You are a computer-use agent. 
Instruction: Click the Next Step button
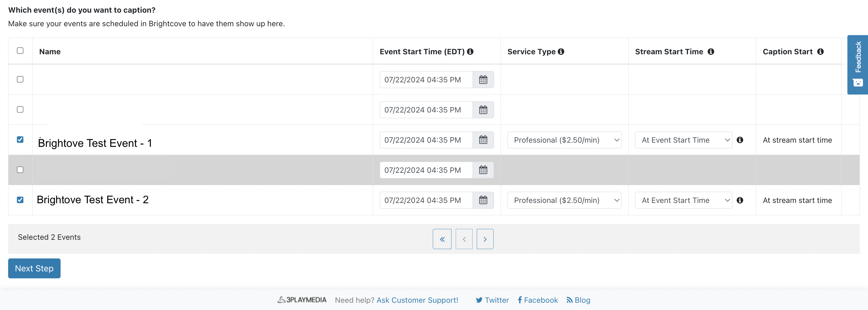point(34,268)
